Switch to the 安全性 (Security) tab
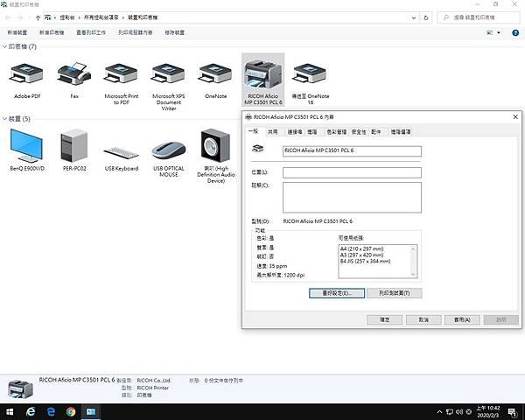 pos(359,131)
